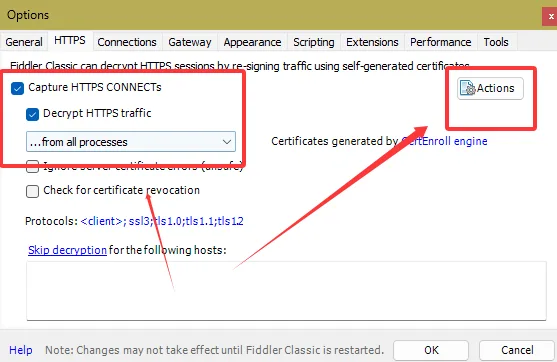The height and width of the screenshot is (362, 557).
Task: Uncheck Capture HTTPS CONNECTs
Action: 17,88
